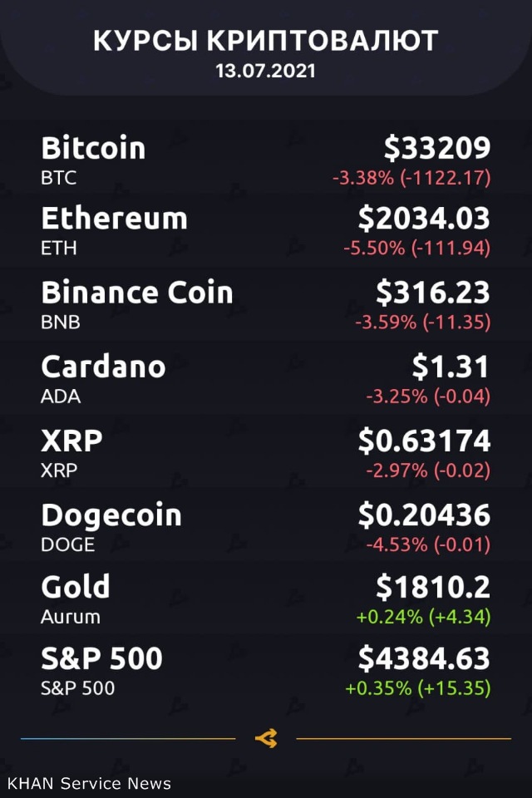Click the orange share icon at bottom
Image resolution: width=532 pixels, height=798 pixels.
[266, 738]
